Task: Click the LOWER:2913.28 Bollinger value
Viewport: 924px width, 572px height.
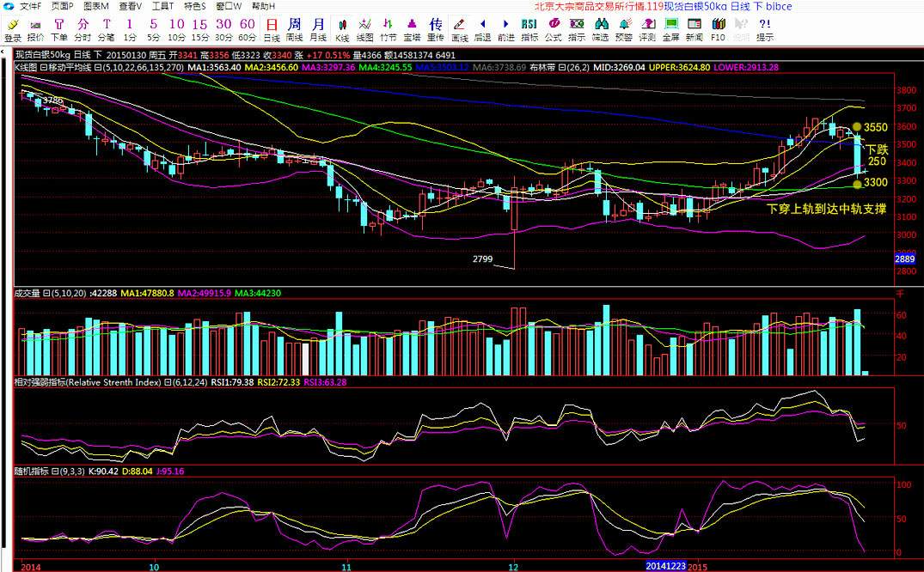Action: pos(746,67)
